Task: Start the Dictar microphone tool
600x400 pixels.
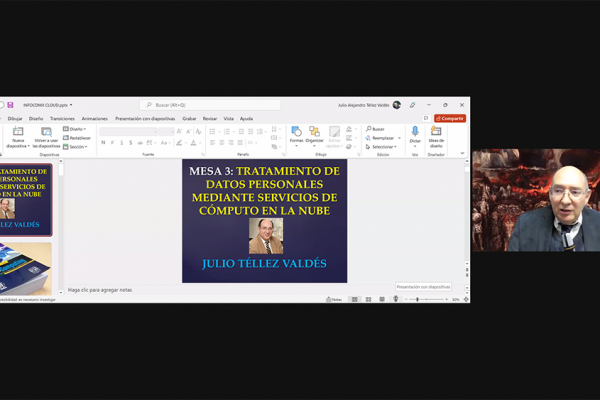Action: pos(415,132)
